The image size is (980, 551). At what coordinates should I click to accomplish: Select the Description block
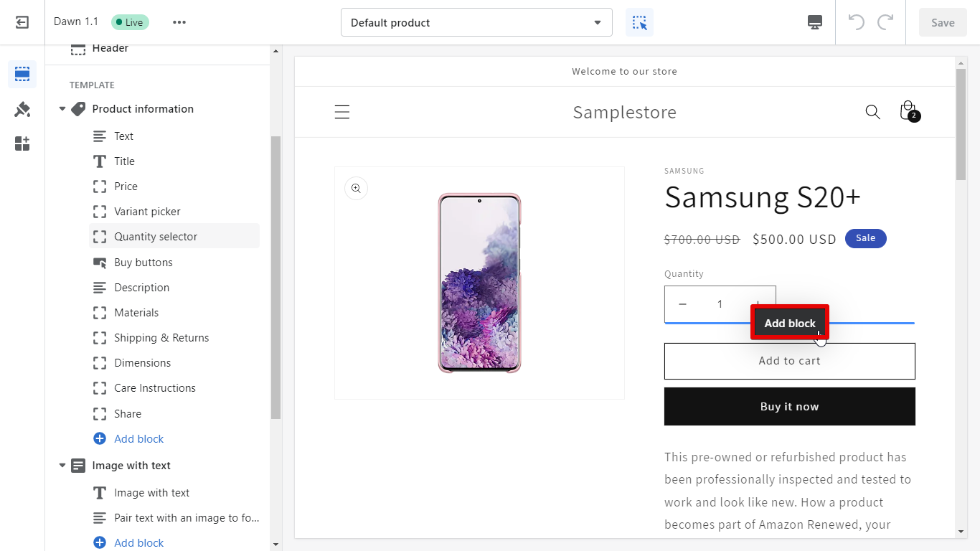pos(174,288)
